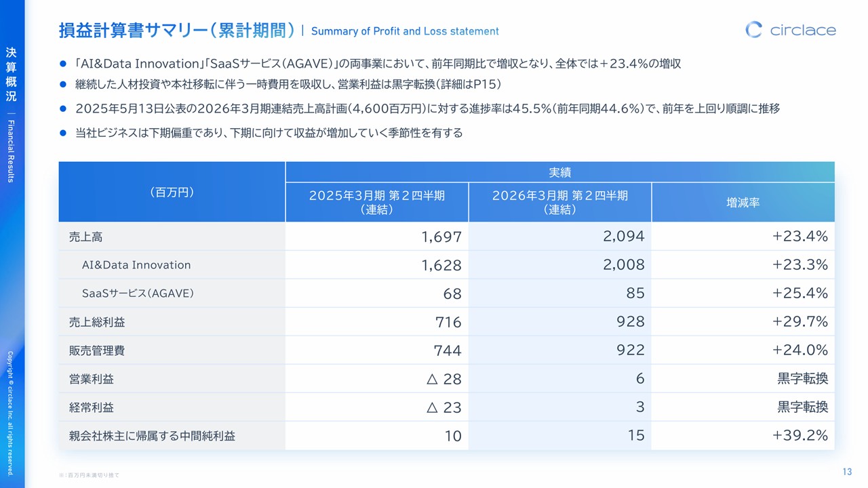Select the 2026年3月期 第2四半期 column header

[x=559, y=202]
